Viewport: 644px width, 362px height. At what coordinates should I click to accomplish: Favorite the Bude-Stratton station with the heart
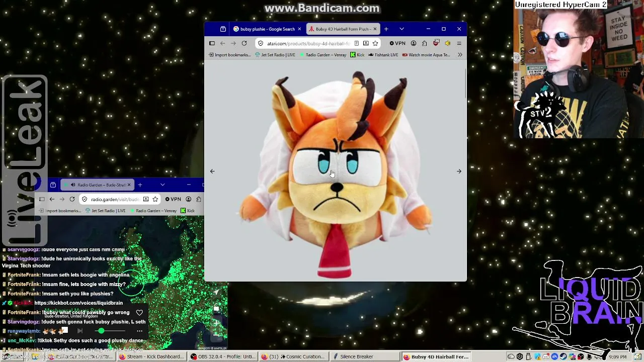pos(139,313)
